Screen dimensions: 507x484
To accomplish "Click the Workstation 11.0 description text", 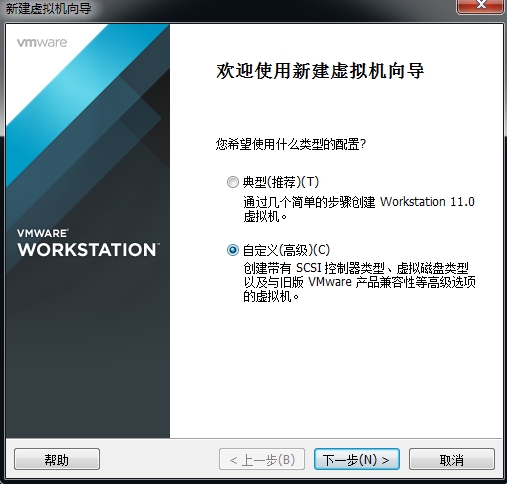I will tap(427, 202).
